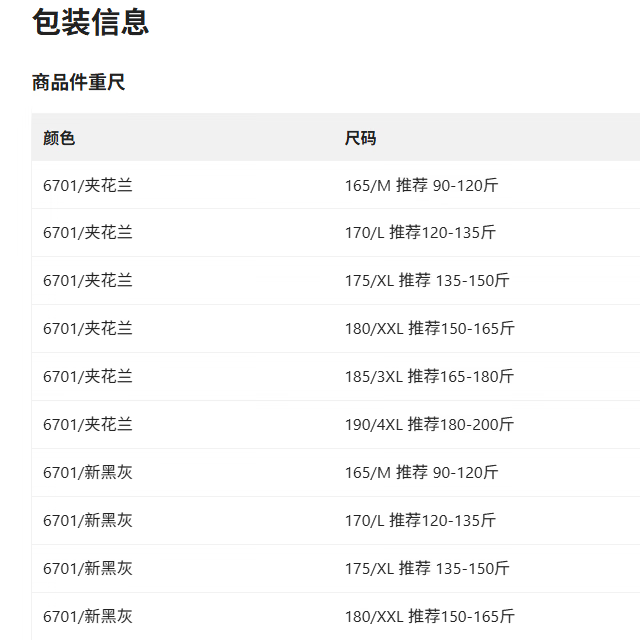Click 6701/新黑灰 color in the 175/XL row
The image size is (640, 640).
(88, 569)
